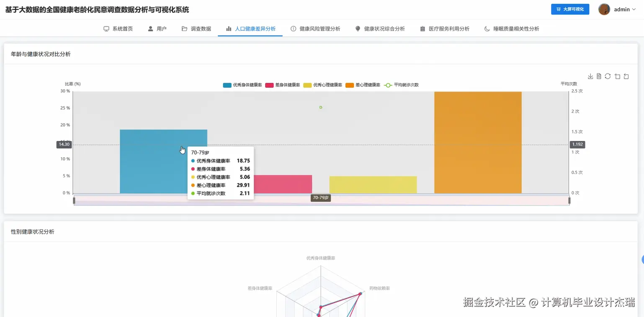
Task: Click the right data zoom slider handle
Action: (569, 200)
